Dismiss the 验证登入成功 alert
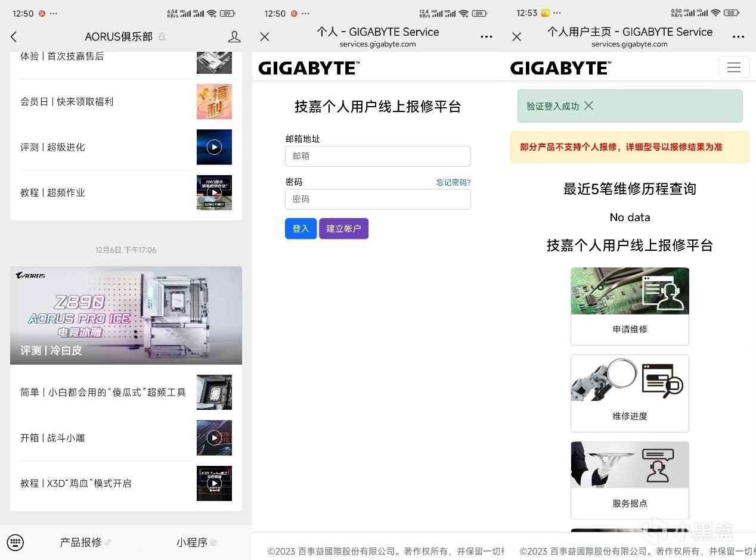 coord(588,105)
